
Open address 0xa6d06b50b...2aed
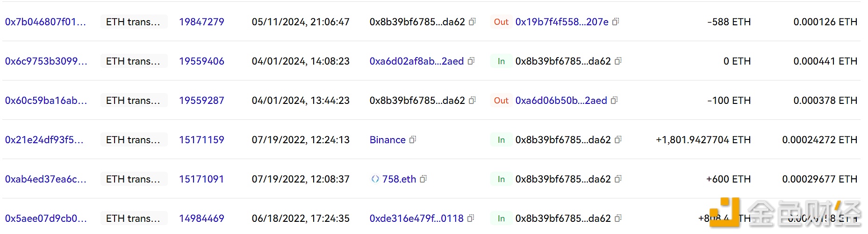[561, 100]
